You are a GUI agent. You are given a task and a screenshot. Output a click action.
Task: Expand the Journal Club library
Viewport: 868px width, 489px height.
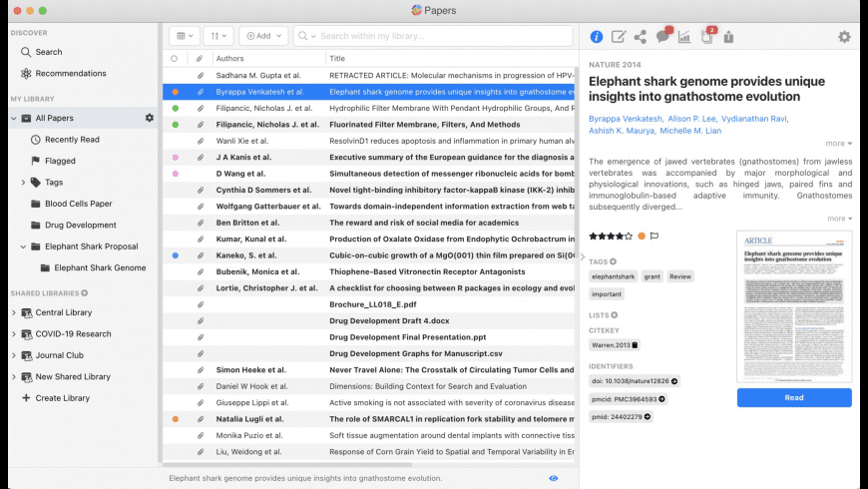14,355
